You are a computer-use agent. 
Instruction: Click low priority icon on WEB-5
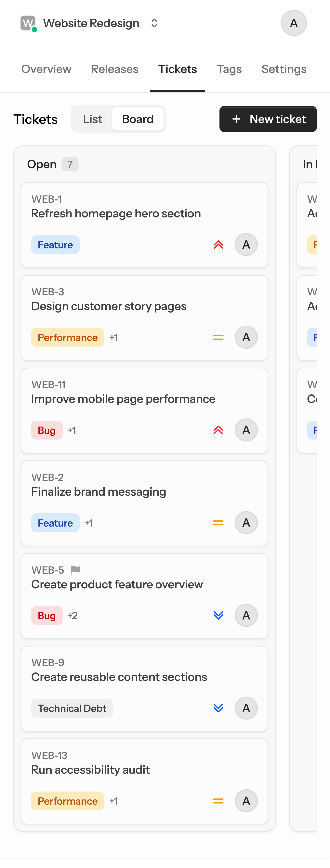[218, 615]
